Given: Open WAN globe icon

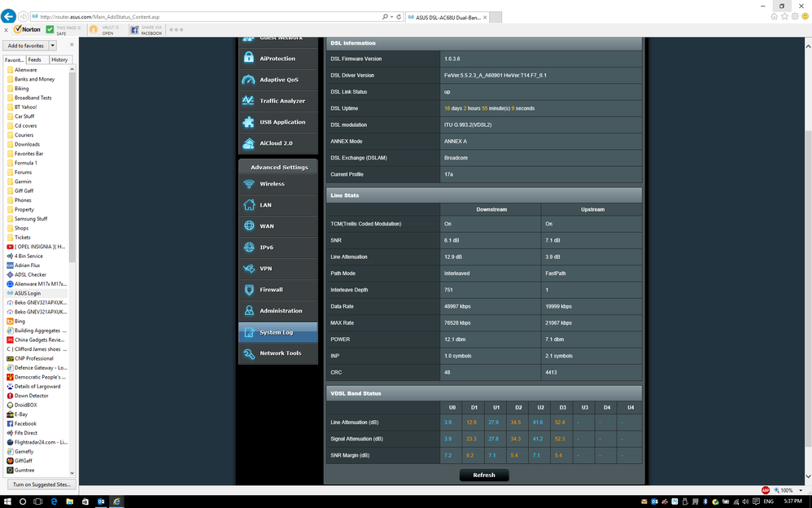Looking at the screenshot, I should point(249,226).
